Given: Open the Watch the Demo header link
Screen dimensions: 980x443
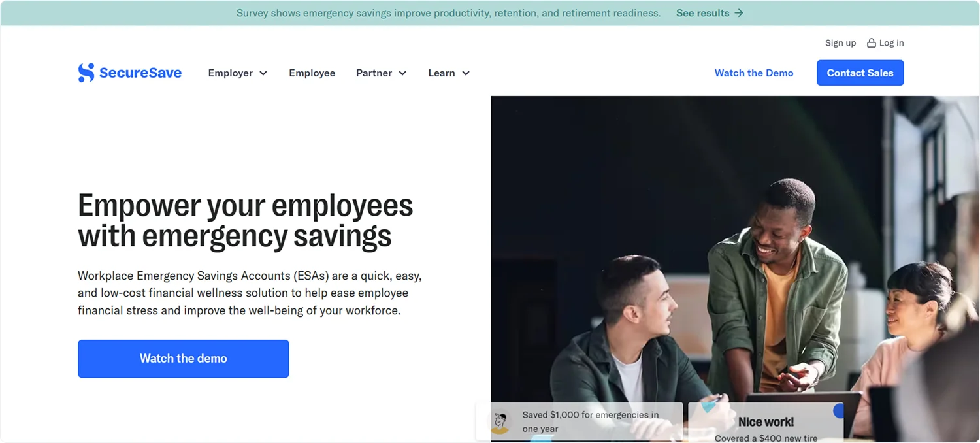Looking at the screenshot, I should pos(754,73).
